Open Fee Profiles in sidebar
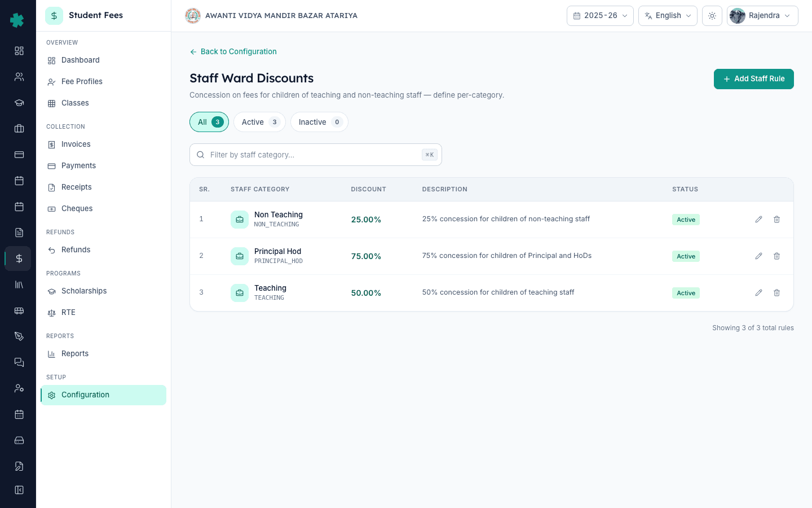The height and width of the screenshot is (508, 812). click(103, 82)
